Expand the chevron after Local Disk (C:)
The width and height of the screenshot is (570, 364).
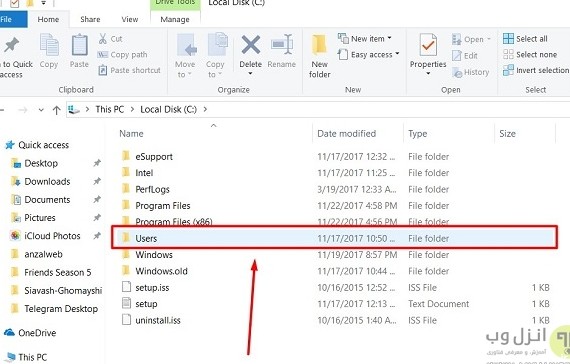pyautogui.click(x=205, y=109)
